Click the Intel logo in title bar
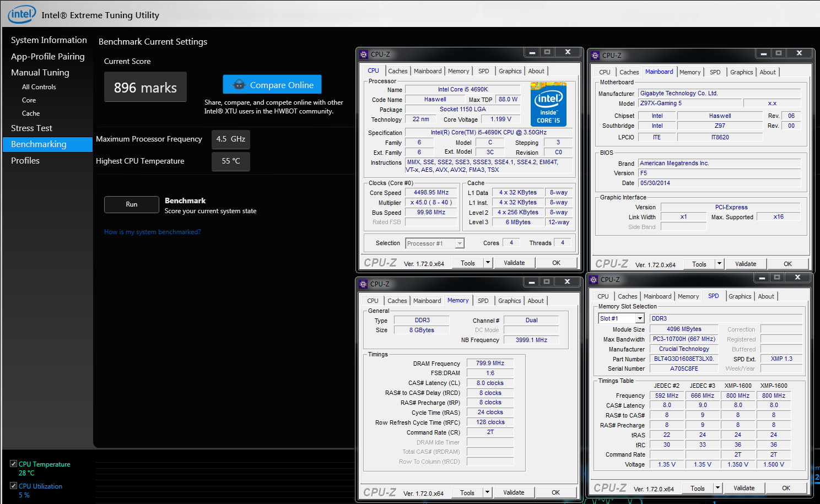This screenshot has width=820, height=504. pyautogui.click(x=21, y=14)
